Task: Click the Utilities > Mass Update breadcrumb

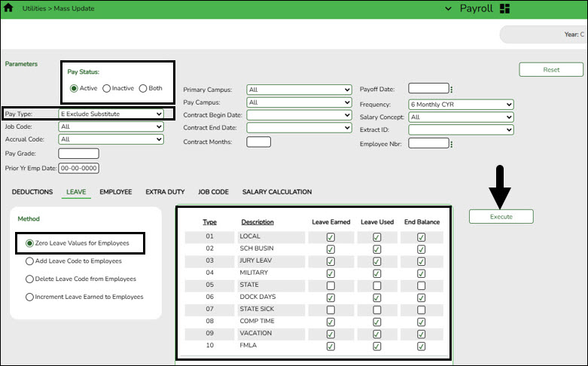Action: click(x=58, y=8)
